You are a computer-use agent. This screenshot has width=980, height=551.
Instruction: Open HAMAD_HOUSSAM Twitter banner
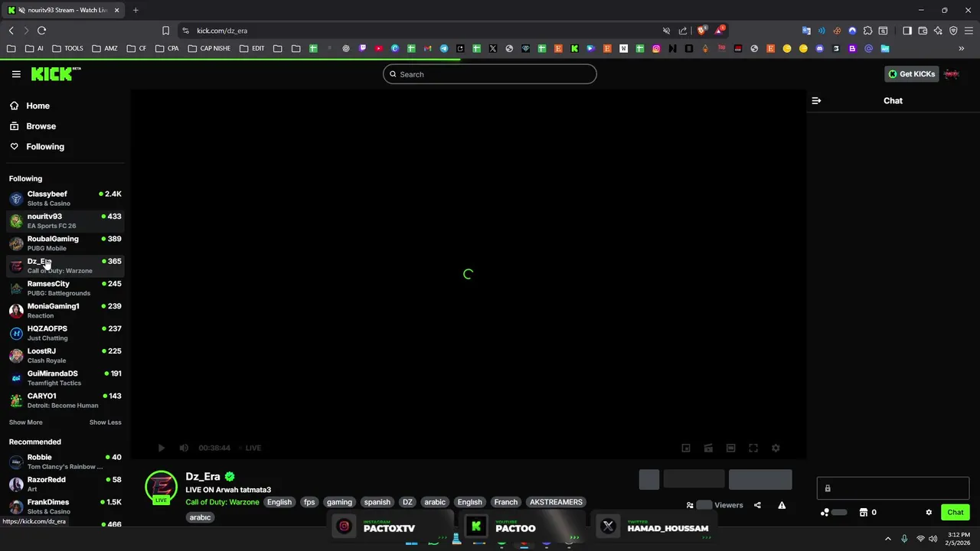pyautogui.click(x=656, y=527)
